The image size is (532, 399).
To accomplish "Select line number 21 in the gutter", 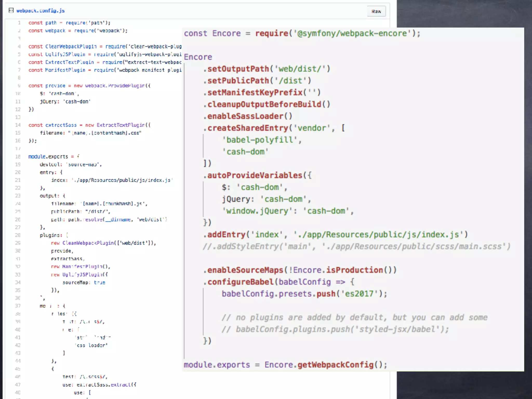I will (18, 180).
